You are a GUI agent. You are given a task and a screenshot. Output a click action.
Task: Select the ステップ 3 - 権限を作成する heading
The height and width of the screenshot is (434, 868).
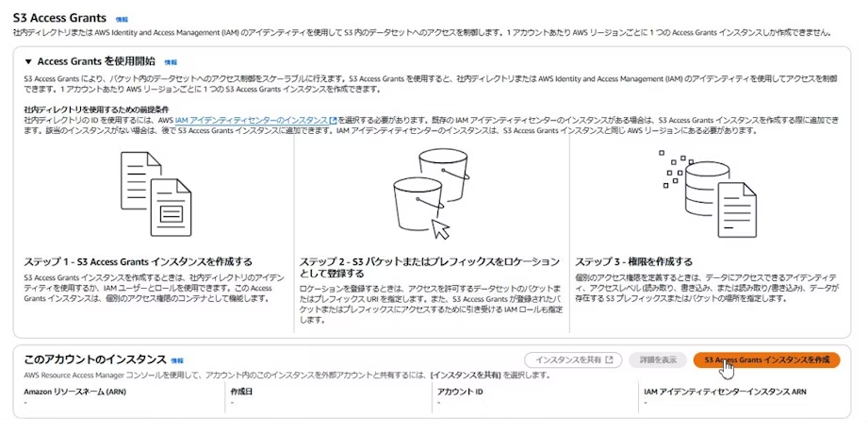click(x=634, y=261)
